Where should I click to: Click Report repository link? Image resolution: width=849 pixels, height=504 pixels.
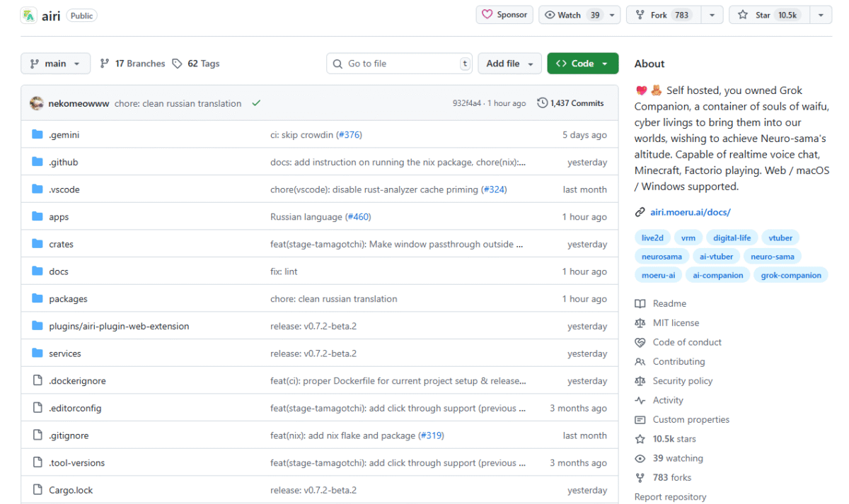pyautogui.click(x=670, y=497)
